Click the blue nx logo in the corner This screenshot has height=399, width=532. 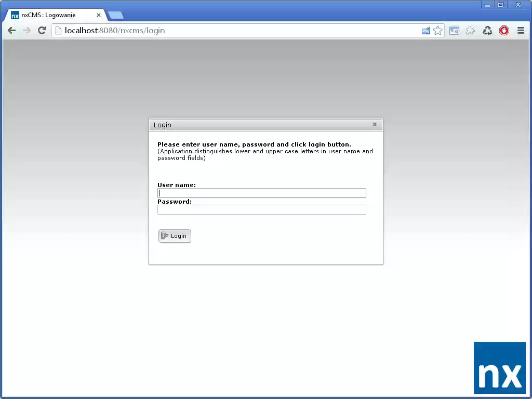[499, 368]
